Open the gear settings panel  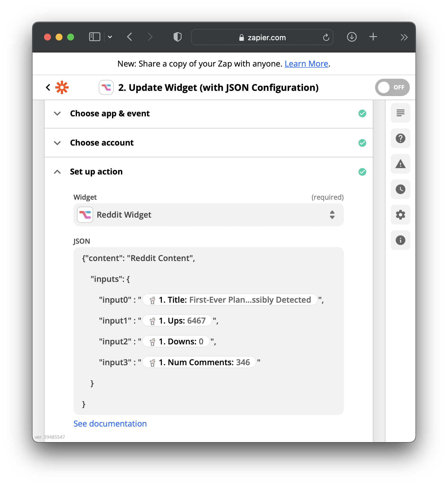(401, 215)
